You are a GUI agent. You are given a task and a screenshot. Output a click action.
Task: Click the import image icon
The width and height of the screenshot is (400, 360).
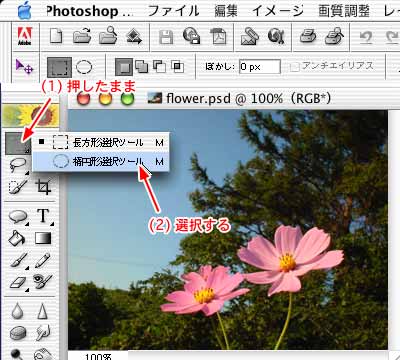click(x=134, y=36)
